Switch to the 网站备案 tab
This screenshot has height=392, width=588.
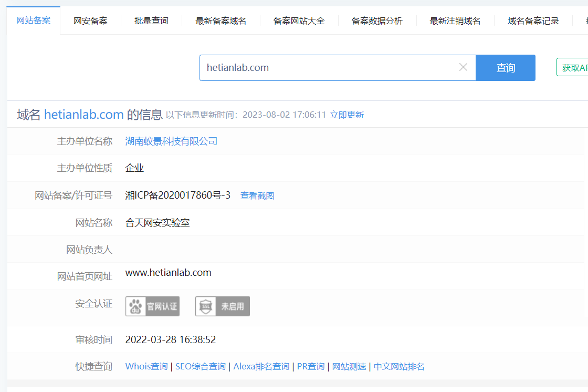(34, 20)
